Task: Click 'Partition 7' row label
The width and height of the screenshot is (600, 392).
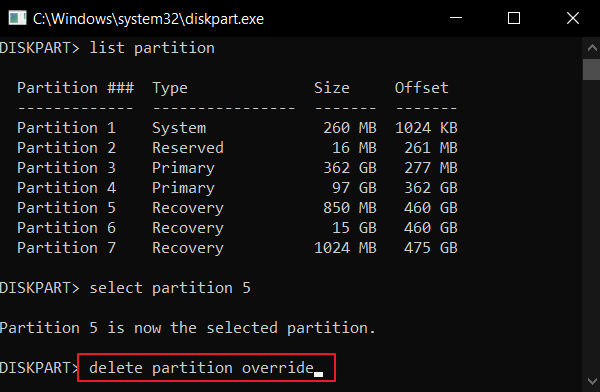Action: (67, 248)
